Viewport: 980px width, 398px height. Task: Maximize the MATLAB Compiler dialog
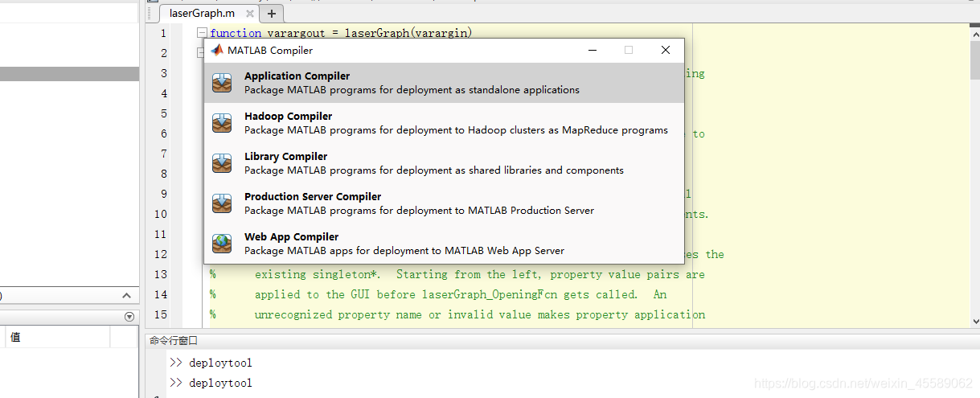[629, 50]
